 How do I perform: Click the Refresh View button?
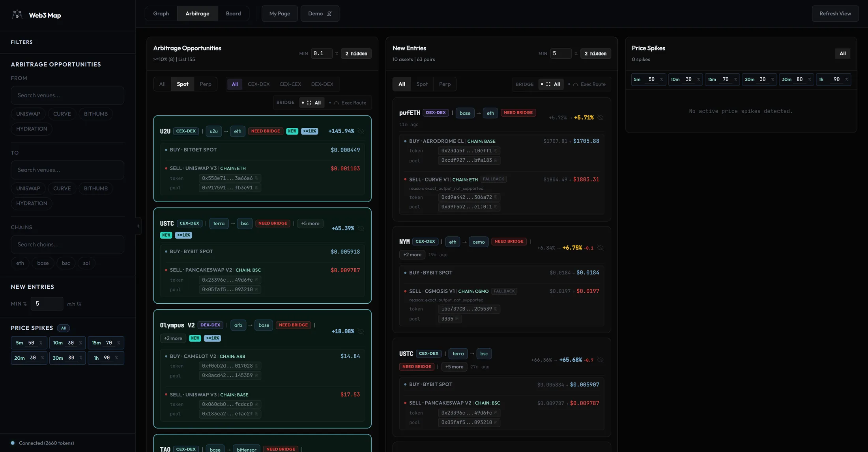click(835, 14)
